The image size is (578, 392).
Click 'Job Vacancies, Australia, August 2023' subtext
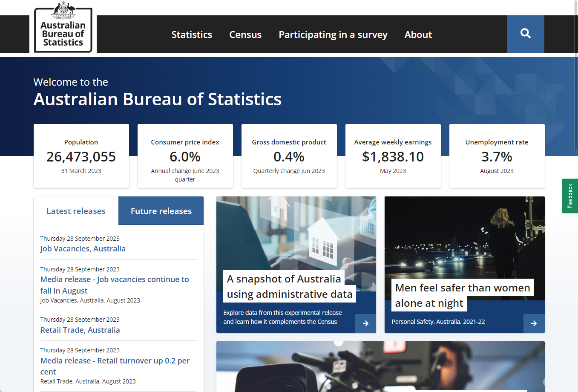coord(90,300)
